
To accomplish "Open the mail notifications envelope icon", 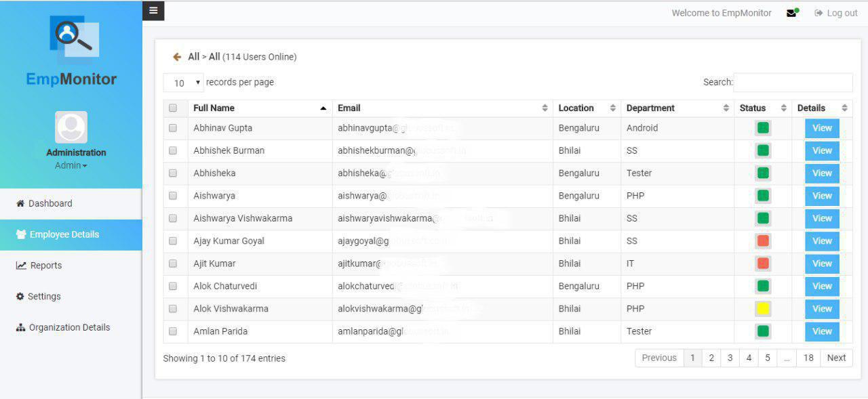I will (791, 13).
